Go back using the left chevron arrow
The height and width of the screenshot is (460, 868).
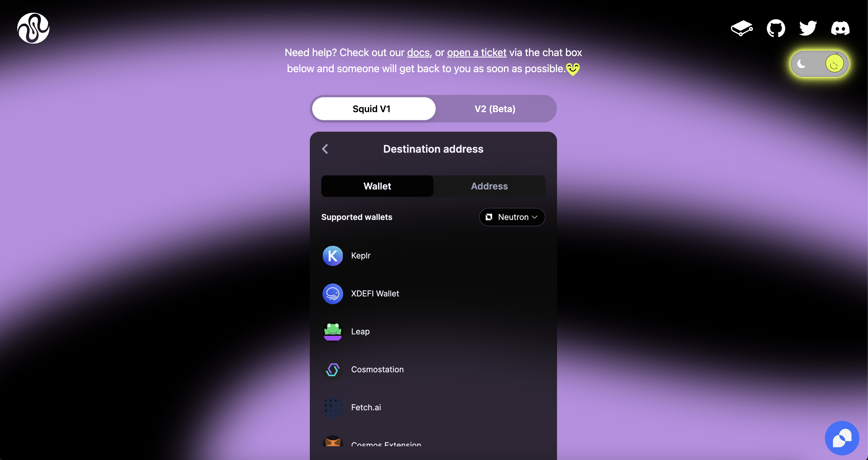325,149
